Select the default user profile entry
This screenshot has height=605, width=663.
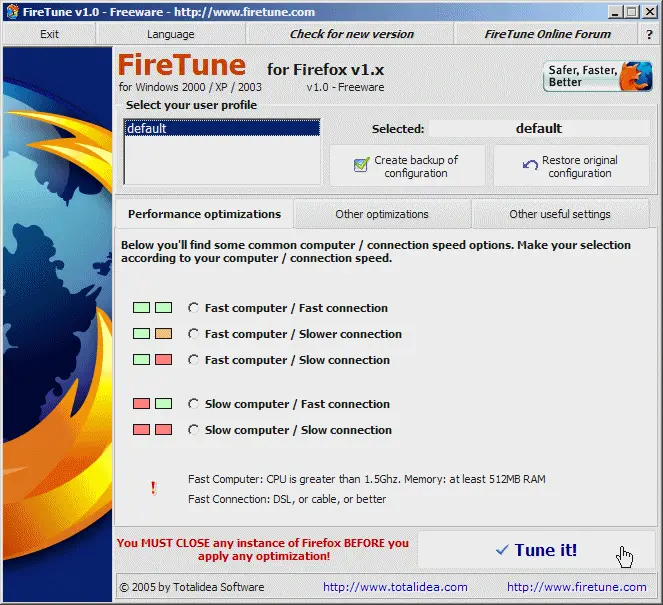(x=221, y=128)
